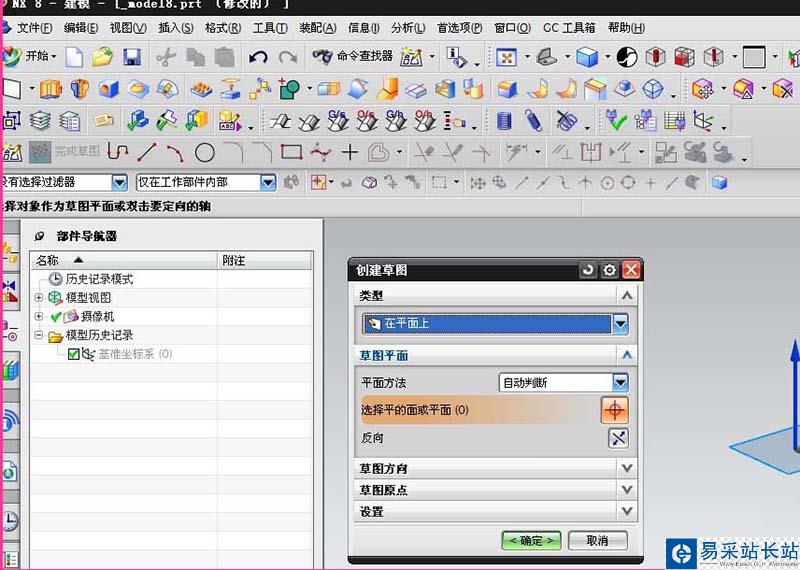Click the Open file folder icon
This screenshot has height=570, width=800.
103,57
